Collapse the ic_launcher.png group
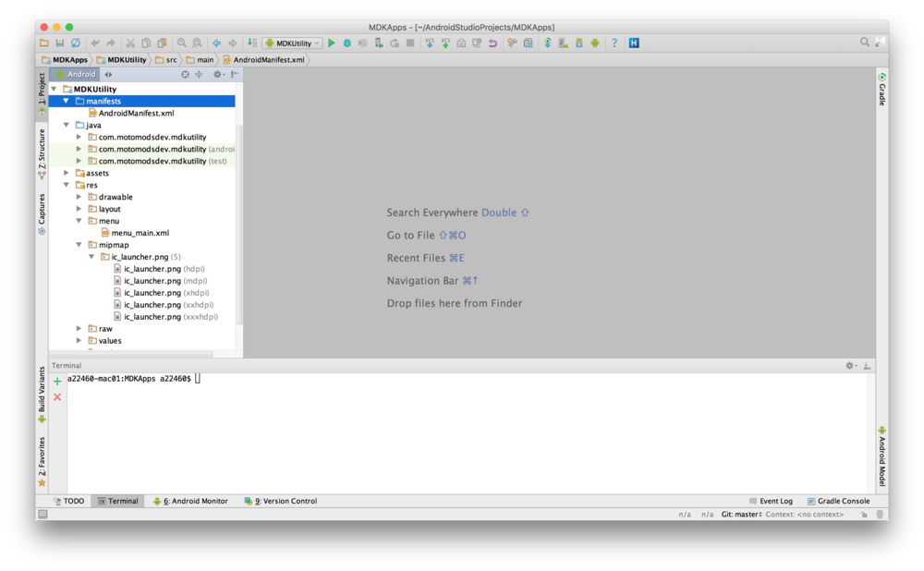Image resolution: width=924 pixels, height=571 pixels. (x=91, y=257)
